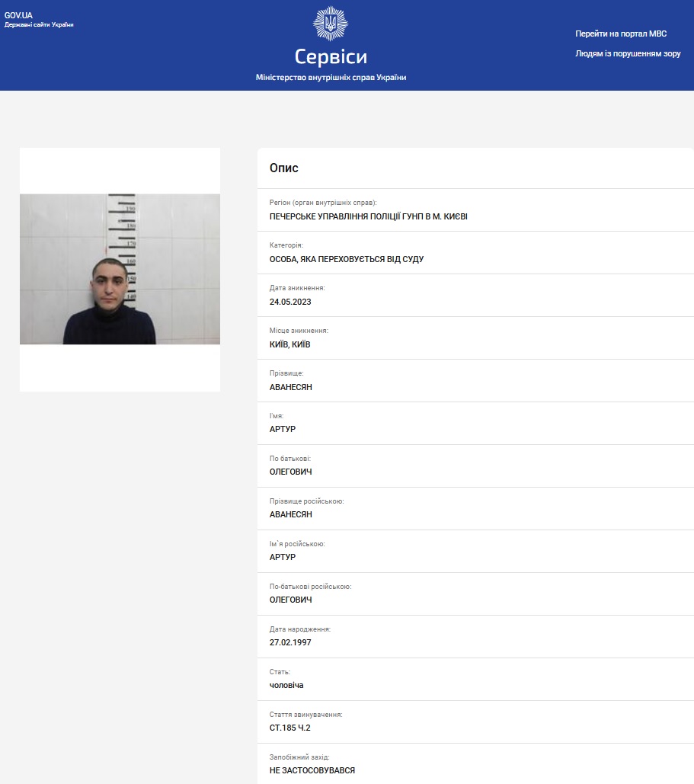The width and height of the screenshot is (694, 784).
Task: Open the GOV.UA link in header
Action: click(18, 15)
